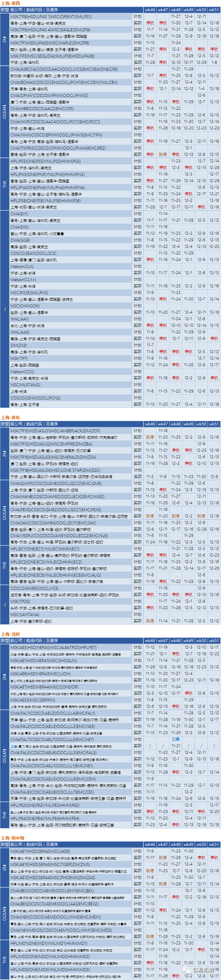Click the COSCO(AWE6)OOCL(VCE) service name

(x=34, y=588)
